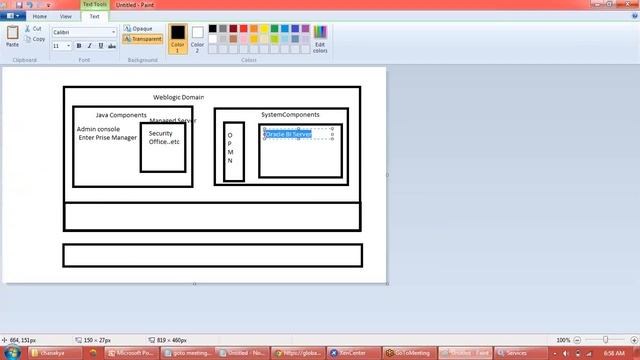Open Paint Help icon
This screenshot has width=640, height=360.
coord(635,16)
